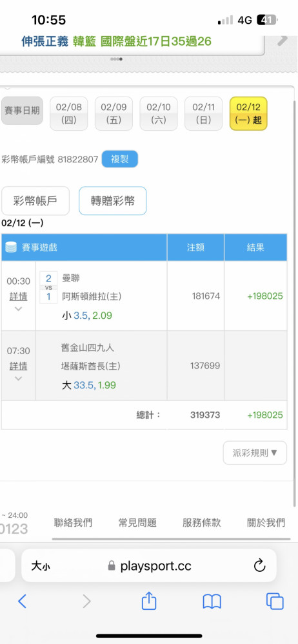This screenshot has width=298, height=644.
Task: Select the 02/08 (四) date tab
Action: 69,113
